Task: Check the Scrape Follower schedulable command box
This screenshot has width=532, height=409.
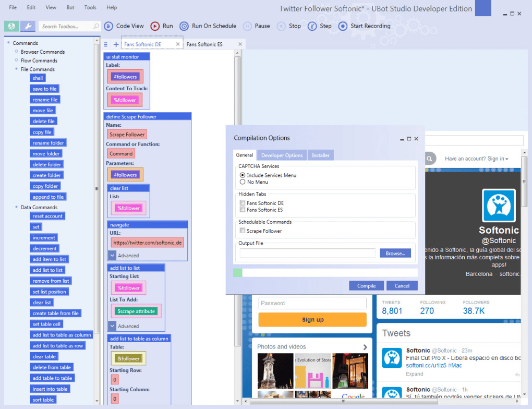Action: pos(243,231)
